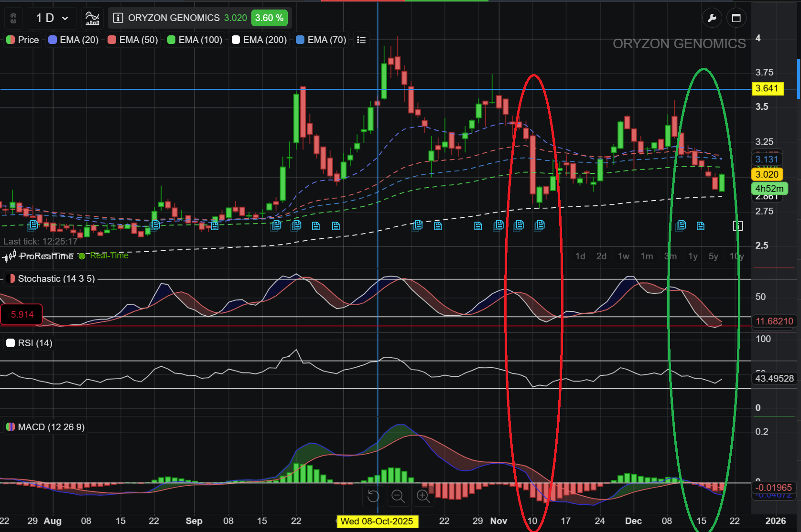
Task: Click the RSI white color icon
Action: (11, 343)
